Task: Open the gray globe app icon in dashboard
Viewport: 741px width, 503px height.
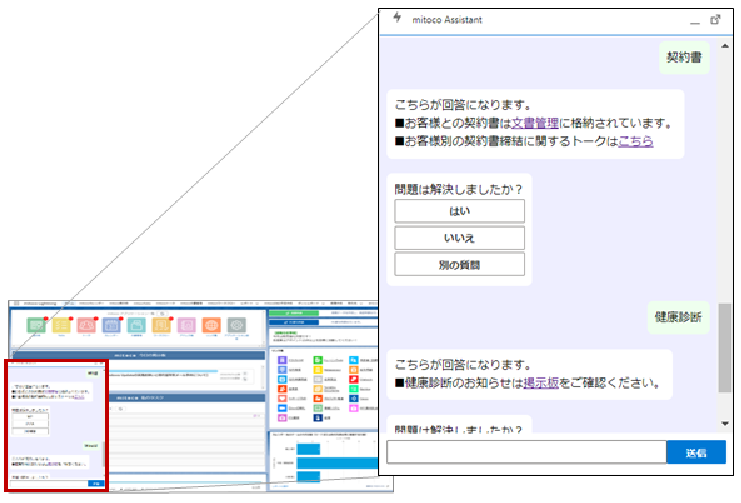Action: point(236,325)
